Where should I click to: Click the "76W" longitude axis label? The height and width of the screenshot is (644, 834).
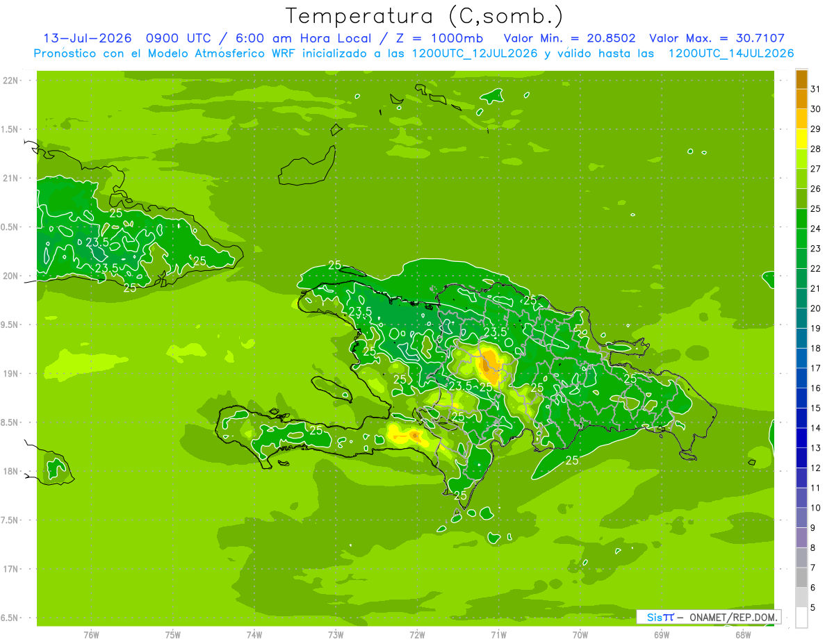91,635
